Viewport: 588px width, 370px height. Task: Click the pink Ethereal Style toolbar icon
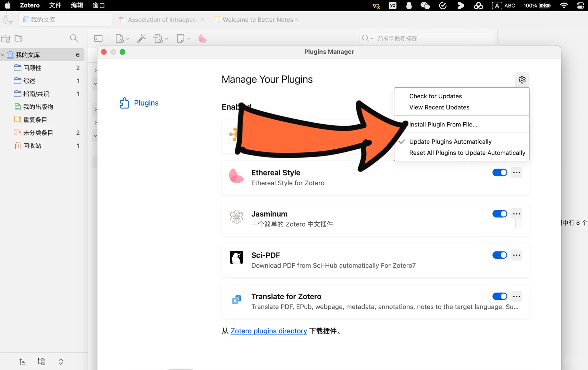[x=203, y=38]
